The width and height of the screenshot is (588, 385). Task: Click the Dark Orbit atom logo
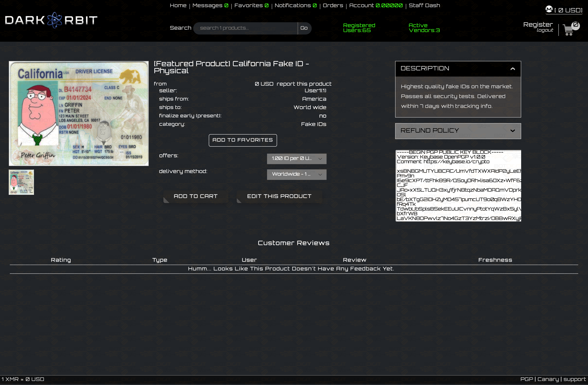pyautogui.click(x=54, y=20)
